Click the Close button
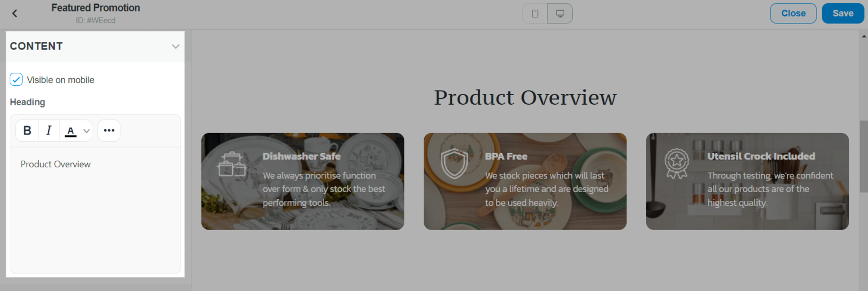Image resolution: width=868 pixels, height=291 pixels. pyautogui.click(x=793, y=14)
